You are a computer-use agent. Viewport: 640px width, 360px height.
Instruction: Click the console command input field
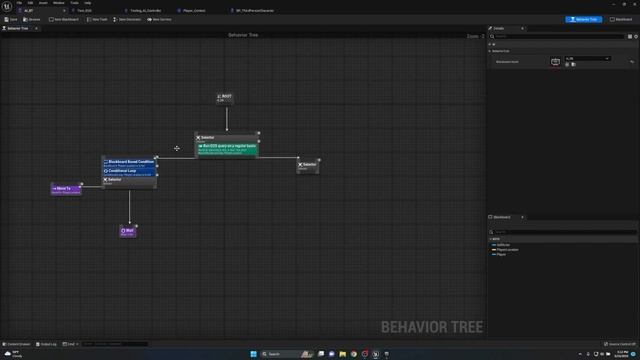(114, 344)
